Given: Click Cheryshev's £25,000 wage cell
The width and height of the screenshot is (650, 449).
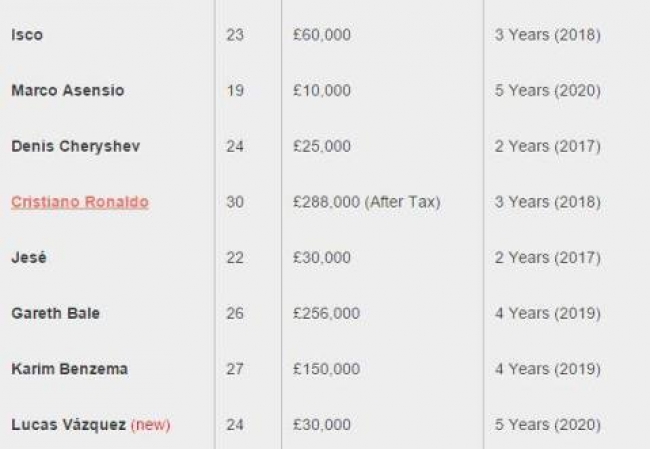Looking at the screenshot, I should (x=322, y=146).
